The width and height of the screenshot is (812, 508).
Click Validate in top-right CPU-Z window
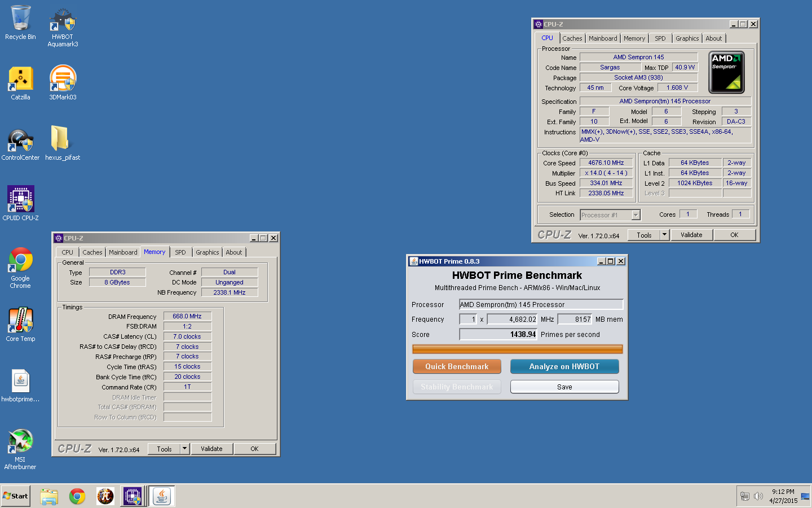(x=691, y=235)
